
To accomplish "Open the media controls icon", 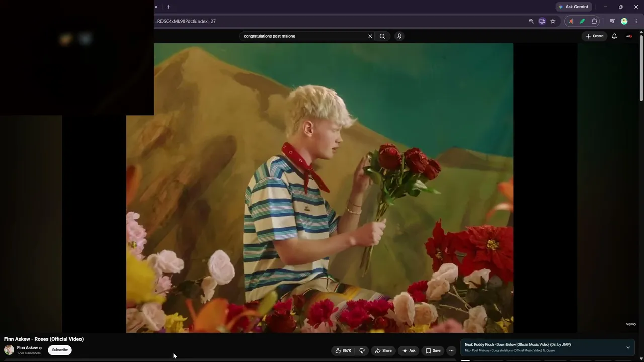I will tap(612, 21).
